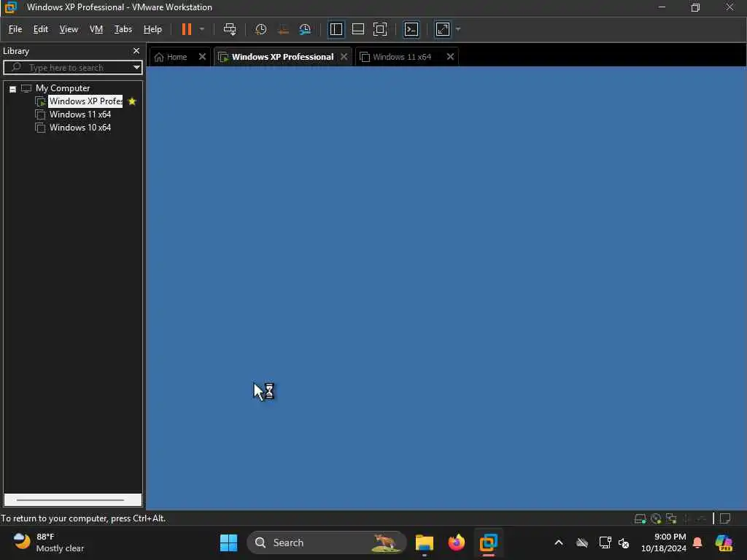
Task: Select Windows XP Professional in the library tree
Action: [85, 101]
